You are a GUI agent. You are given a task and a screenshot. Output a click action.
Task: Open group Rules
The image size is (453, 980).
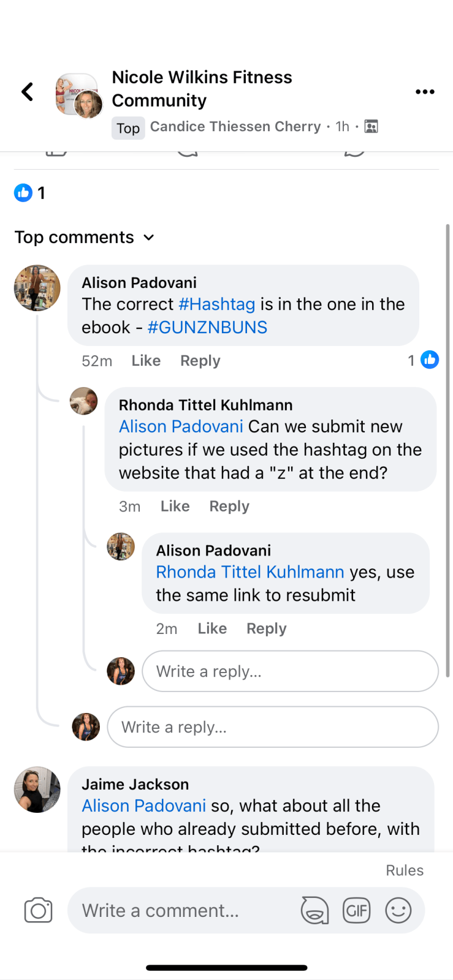coord(405,870)
